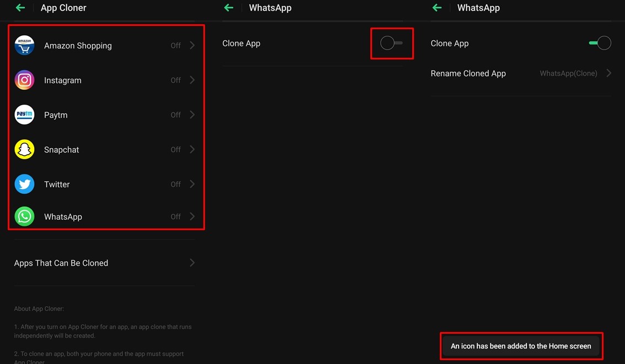Tap the Rename Cloned App label
Viewport: 625px width, 364px height.
coord(468,73)
